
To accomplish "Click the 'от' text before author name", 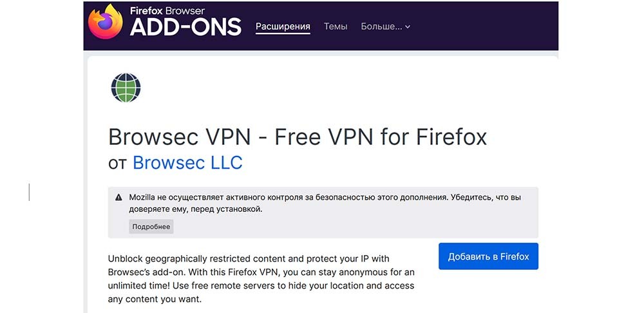I will point(117,163).
